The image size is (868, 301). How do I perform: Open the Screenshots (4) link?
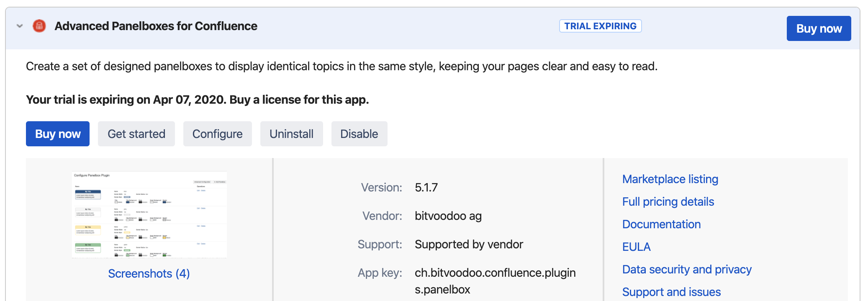pyautogui.click(x=149, y=273)
